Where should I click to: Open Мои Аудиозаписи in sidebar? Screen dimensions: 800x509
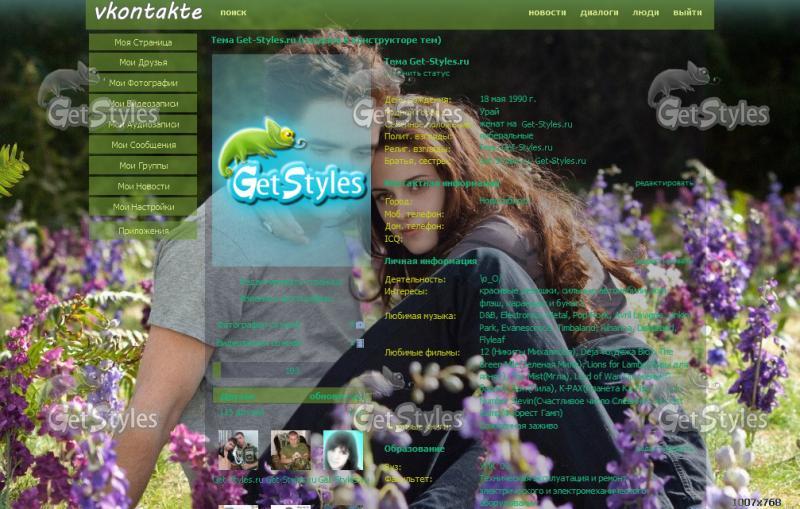coord(143,124)
